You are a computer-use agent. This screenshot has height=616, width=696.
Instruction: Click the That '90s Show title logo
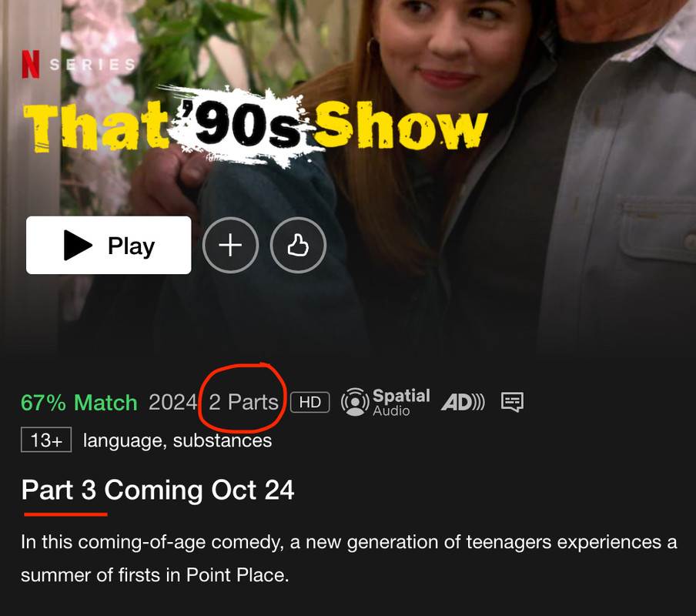click(256, 126)
